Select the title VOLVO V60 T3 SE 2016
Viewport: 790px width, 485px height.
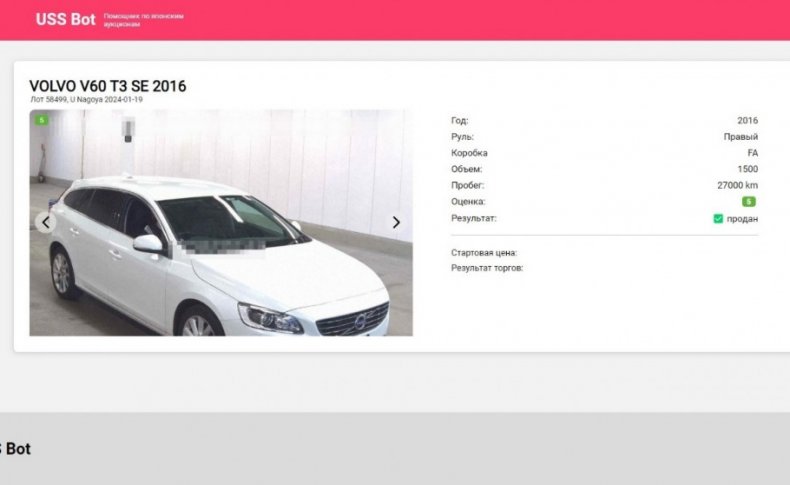coord(108,86)
